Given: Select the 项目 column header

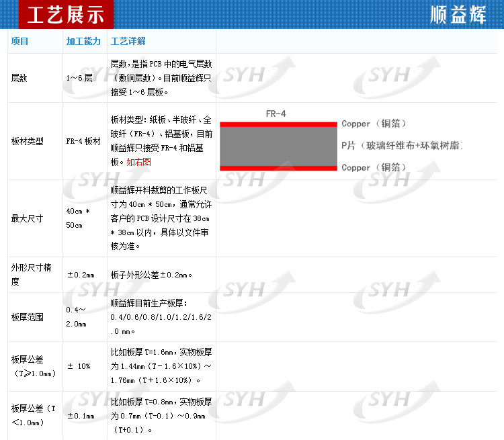Looking at the screenshot, I should click(x=19, y=41).
